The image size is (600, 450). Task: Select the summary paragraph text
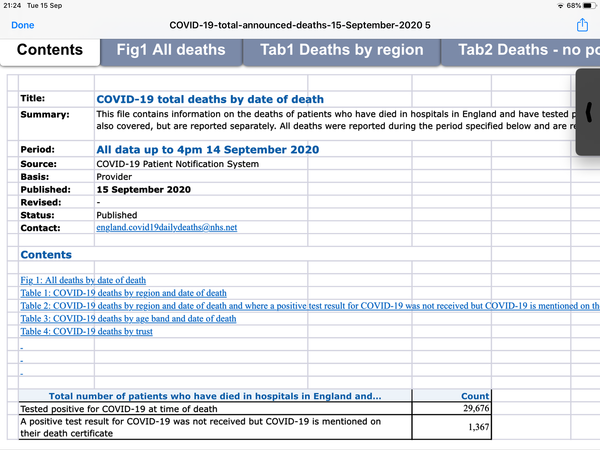[x=337, y=120]
